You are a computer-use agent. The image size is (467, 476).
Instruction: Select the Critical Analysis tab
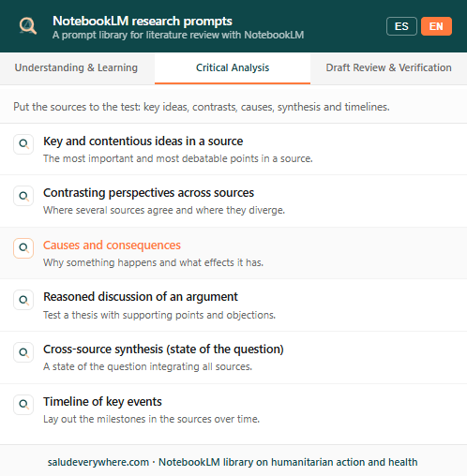click(x=233, y=68)
